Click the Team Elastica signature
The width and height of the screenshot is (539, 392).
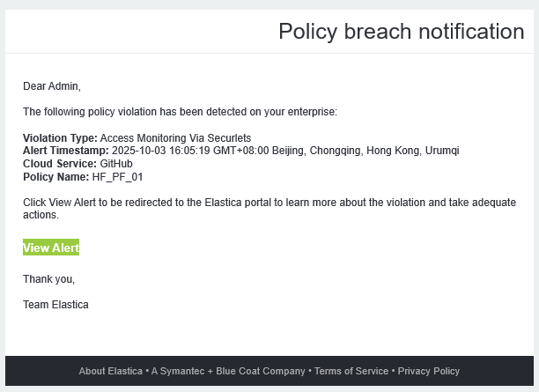pyautogui.click(x=55, y=305)
